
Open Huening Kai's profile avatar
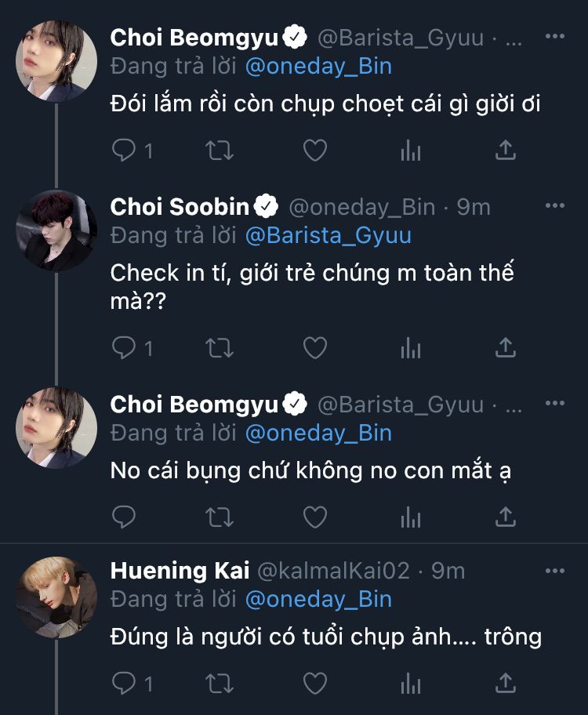(x=56, y=596)
